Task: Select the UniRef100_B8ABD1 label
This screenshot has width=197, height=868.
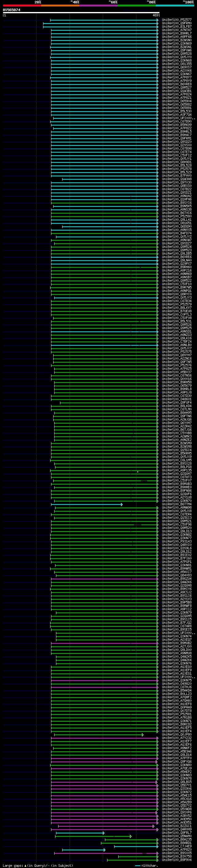Action: [x=177, y=843]
